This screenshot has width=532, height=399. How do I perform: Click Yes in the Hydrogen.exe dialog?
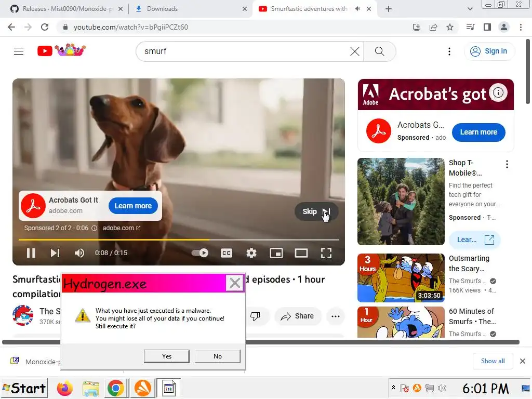pyautogui.click(x=167, y=356)
